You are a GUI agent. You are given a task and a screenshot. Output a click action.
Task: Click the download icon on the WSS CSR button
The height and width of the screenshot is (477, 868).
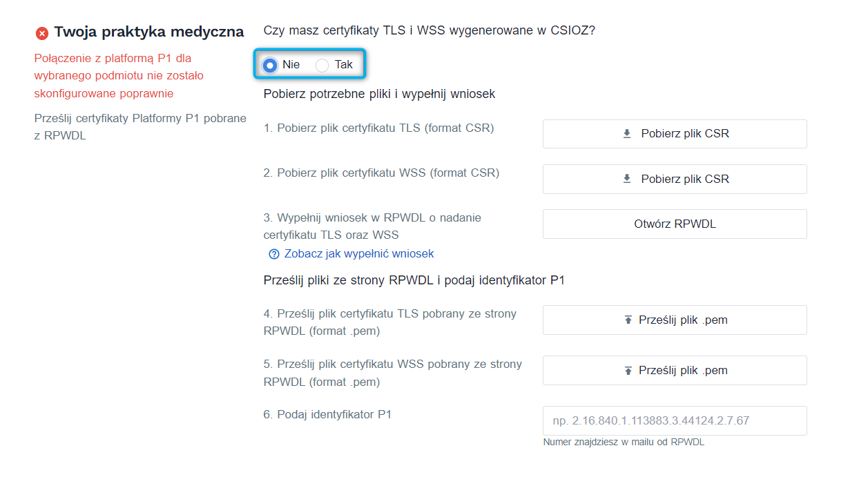point(626,178)
